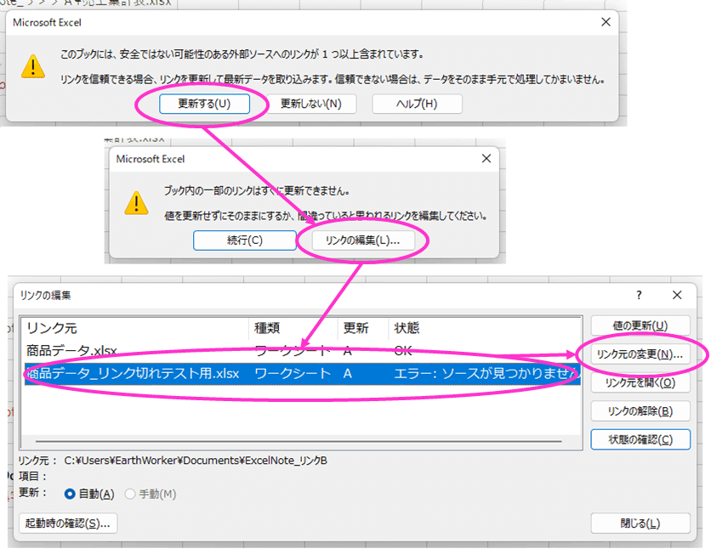Open ヘルプ(H) in the security warning dialog
This screenshot has width=728, height=560.
pos(417,104)
